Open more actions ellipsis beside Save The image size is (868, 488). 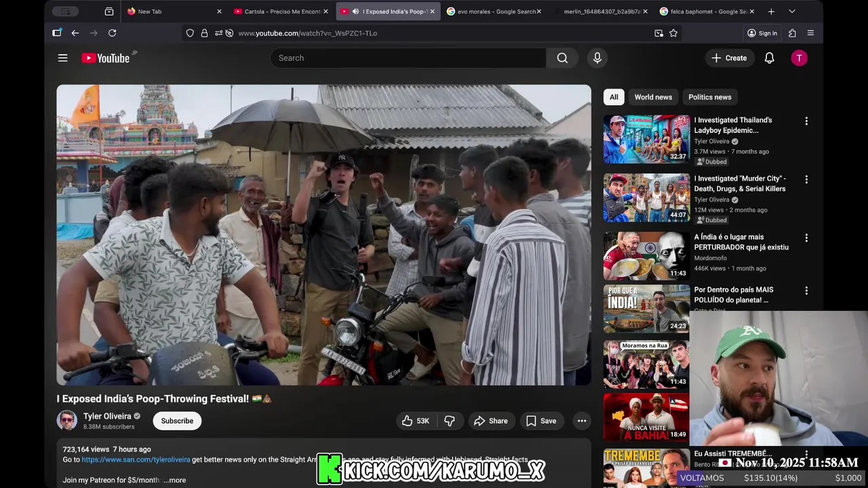(x=582, y=421)
